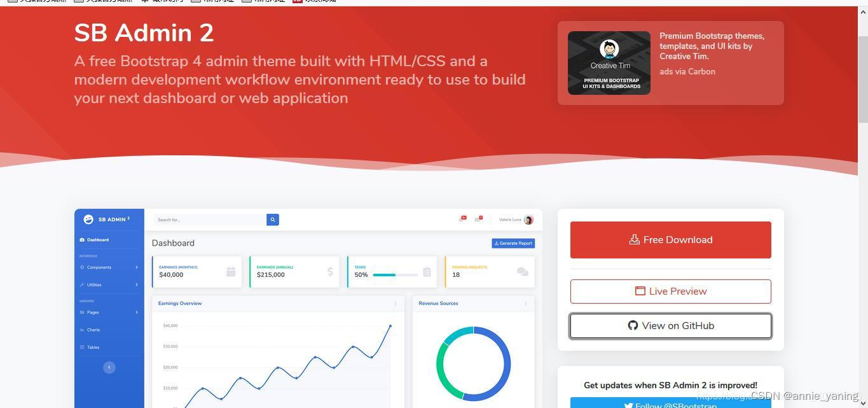The width and height of the screenshot is (868, 408).
Task: Click the window icon in Live Preview
Action: (x=640, y=291)
